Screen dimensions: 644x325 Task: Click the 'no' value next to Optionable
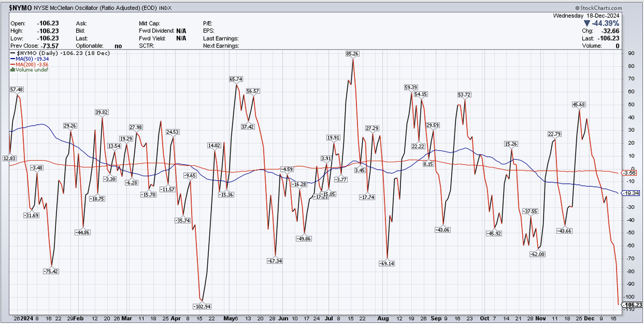[117, 46]
